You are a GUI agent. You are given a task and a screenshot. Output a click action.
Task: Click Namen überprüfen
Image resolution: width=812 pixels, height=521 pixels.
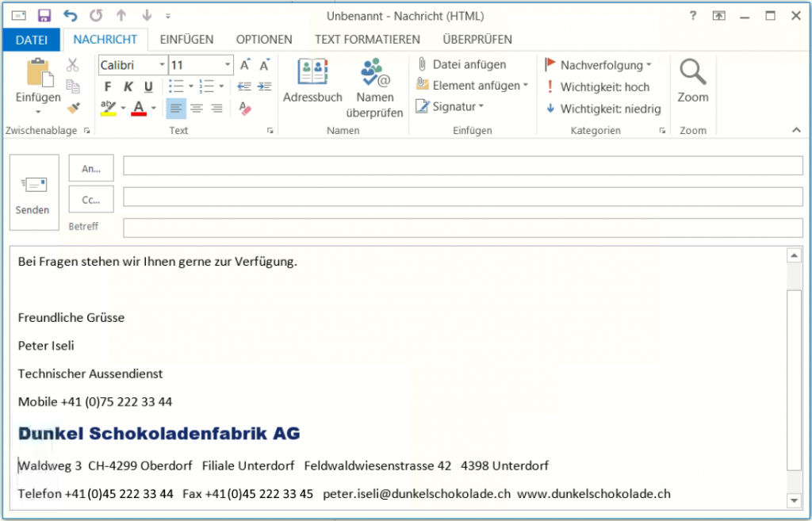[374, 87]
